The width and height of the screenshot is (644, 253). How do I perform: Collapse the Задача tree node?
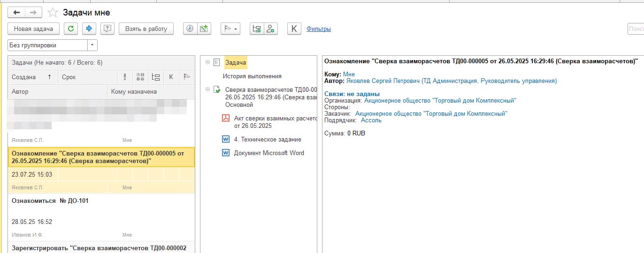pyautogui.click(x=207, y=62)
